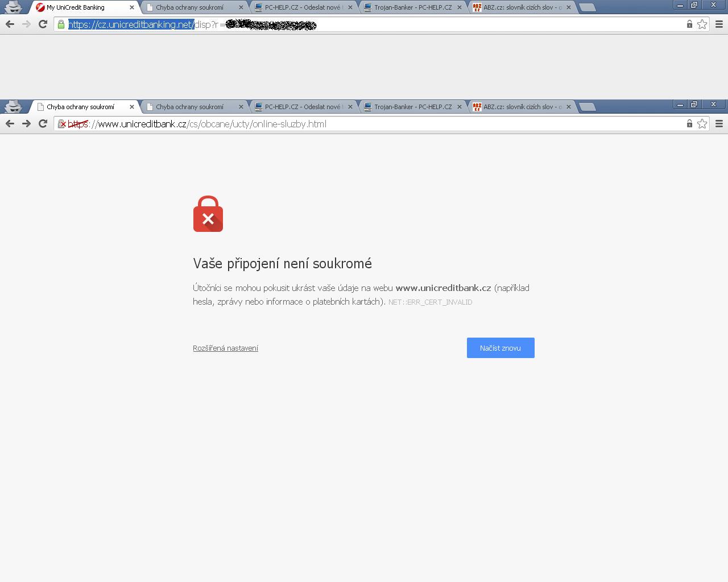
Task: Open Rozšířená nastavení link
Action: tap(225, 348)
